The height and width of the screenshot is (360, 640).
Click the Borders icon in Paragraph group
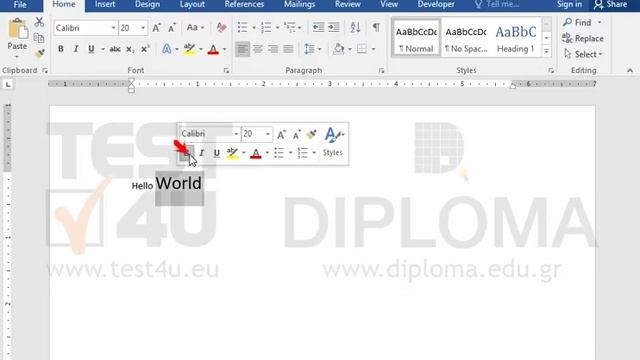point(362,49)
